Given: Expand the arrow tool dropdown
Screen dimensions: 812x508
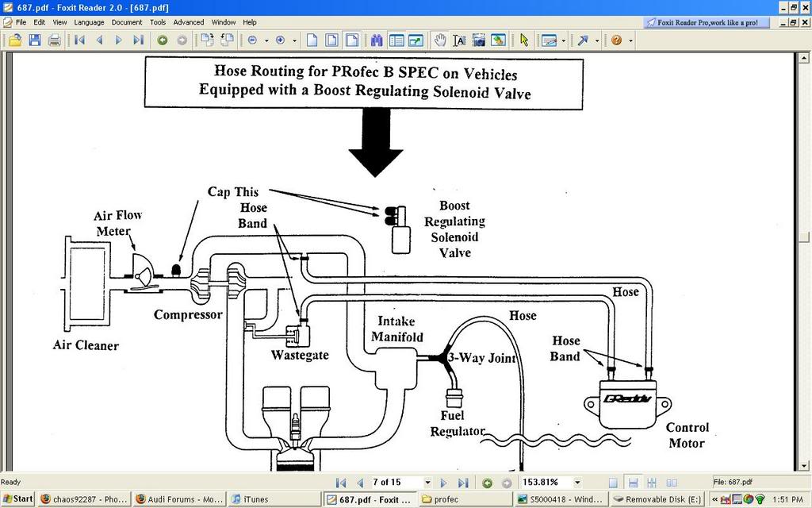Looking at the screenshot, I should click(x=597, y=40).
